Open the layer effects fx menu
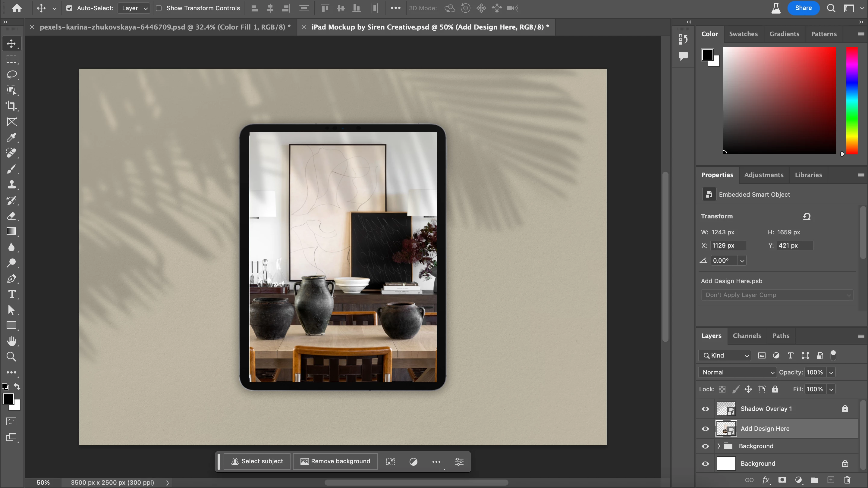The height and width of the screenshot is (488, 868). (766, 480)
